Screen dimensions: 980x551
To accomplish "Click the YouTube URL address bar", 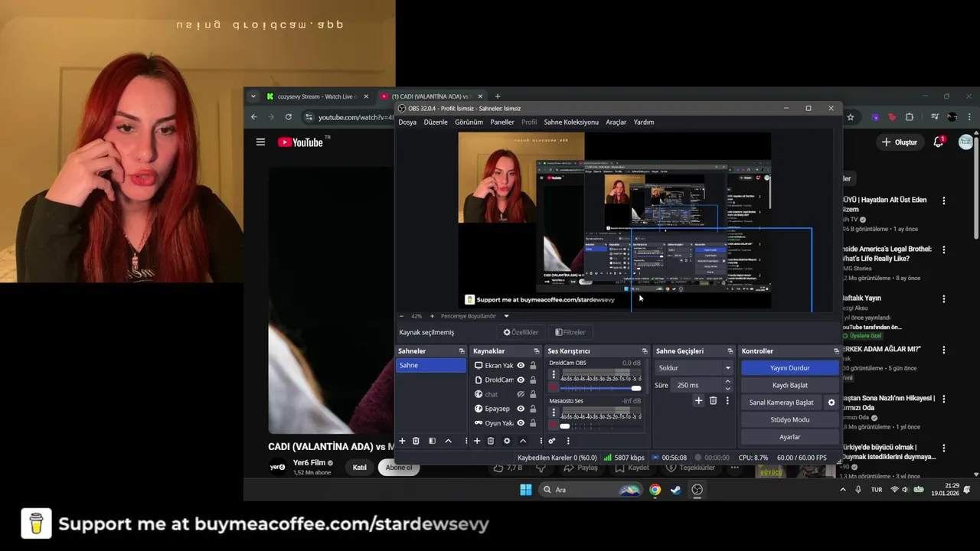I will point(352,117).
